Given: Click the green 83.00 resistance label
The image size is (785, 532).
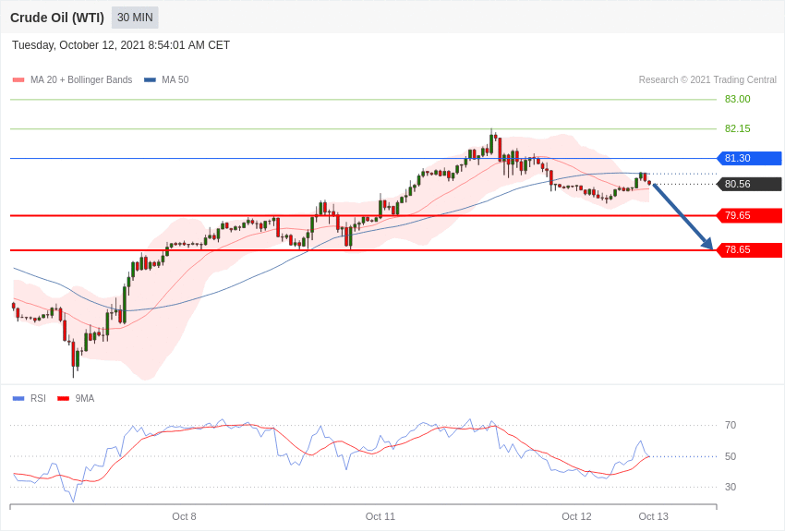Looking at the screenshot, I should (x=738, y=99).
